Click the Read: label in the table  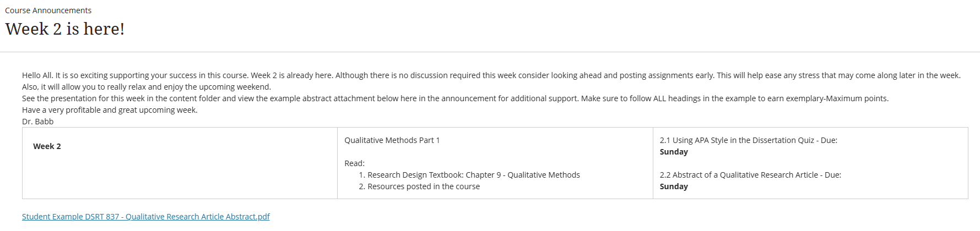(x=355, y=163)
